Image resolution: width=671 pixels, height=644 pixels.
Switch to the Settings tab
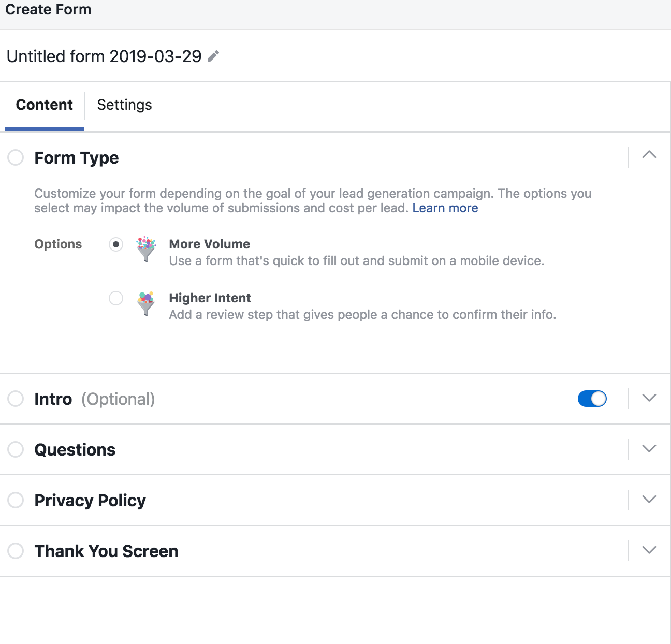(124, 105)
